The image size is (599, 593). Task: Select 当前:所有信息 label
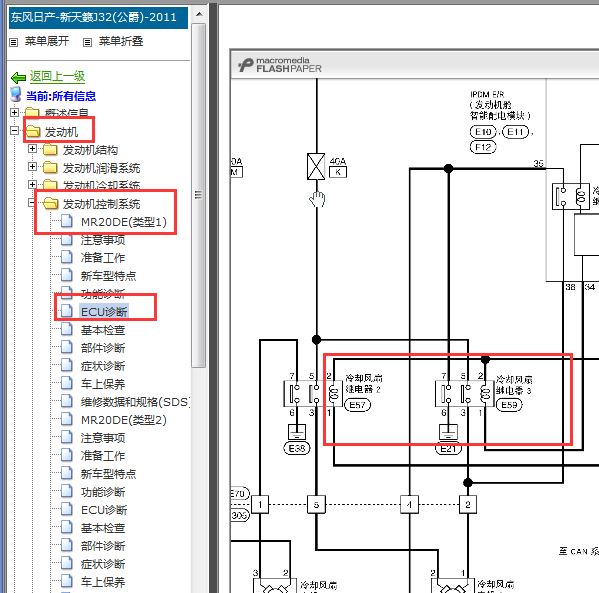[61, 96]
